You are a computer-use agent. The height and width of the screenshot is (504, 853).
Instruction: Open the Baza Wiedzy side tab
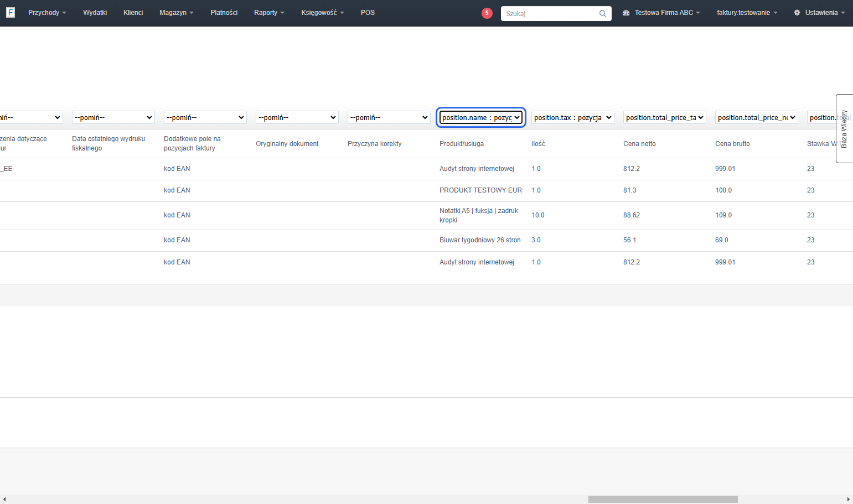coord(844,128)
